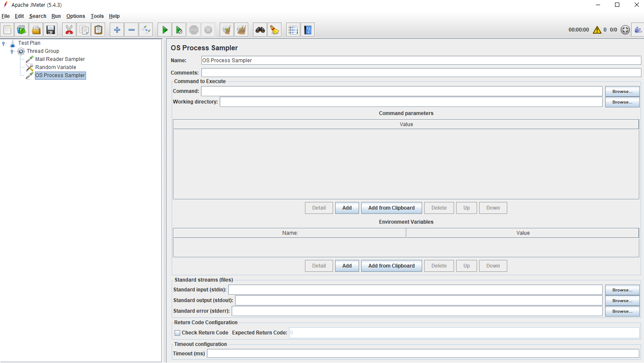Collapse the Test Plan tree handle

click(x=4, y=43)
